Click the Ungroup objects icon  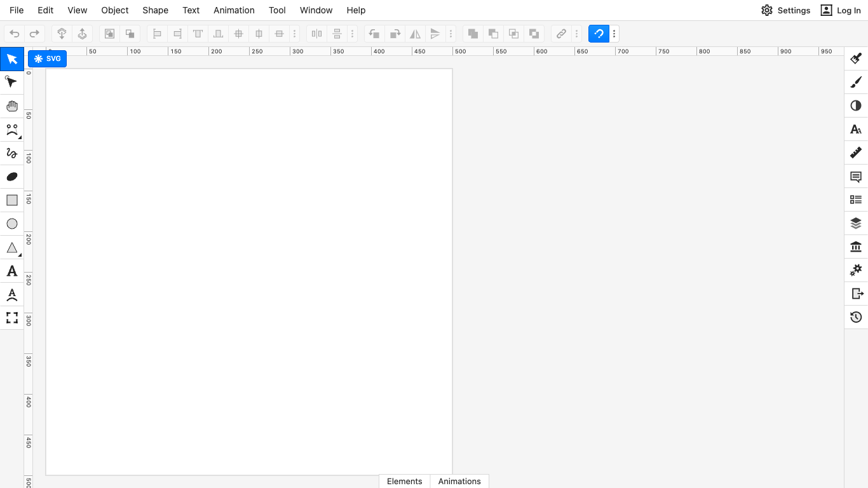tap(130, 34)
